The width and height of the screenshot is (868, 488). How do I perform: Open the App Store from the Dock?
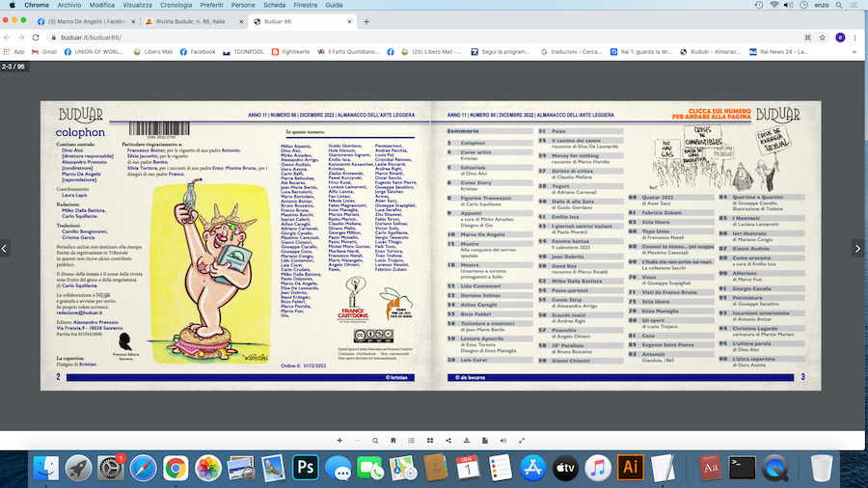click(x=532, y=468)
